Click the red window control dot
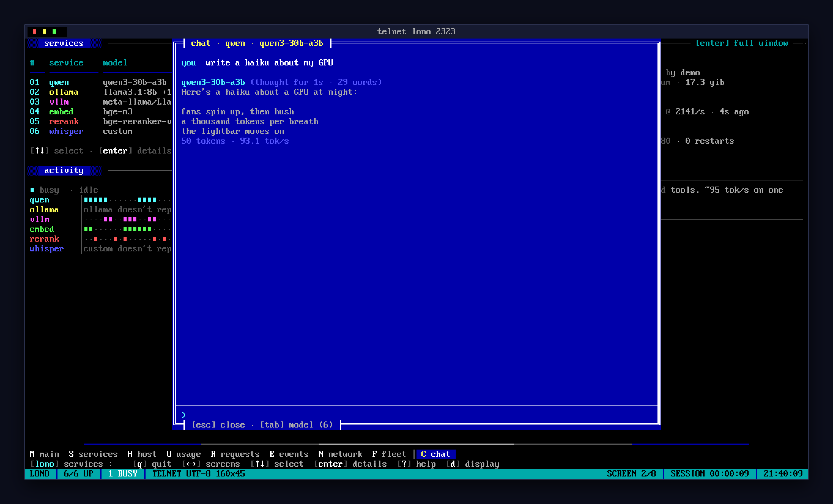Image resolution: width=833 pixels, height=504 pixels. [x=35, y=31]
